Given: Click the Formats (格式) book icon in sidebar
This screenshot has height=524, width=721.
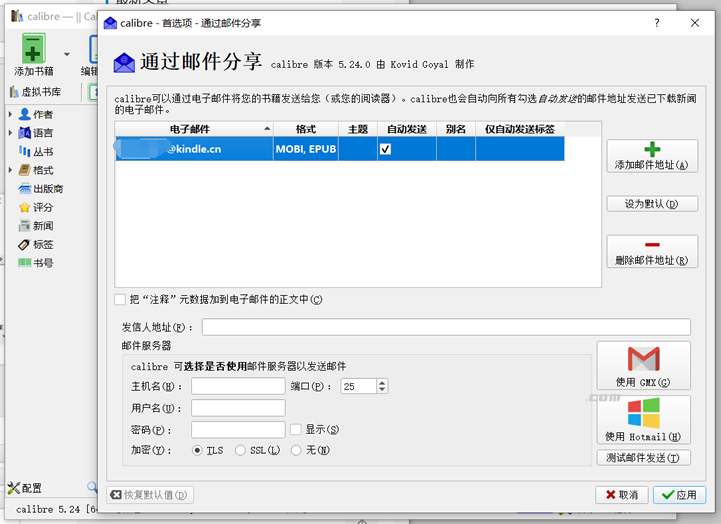Looking at the screenshot, I should tap(25, 170).
